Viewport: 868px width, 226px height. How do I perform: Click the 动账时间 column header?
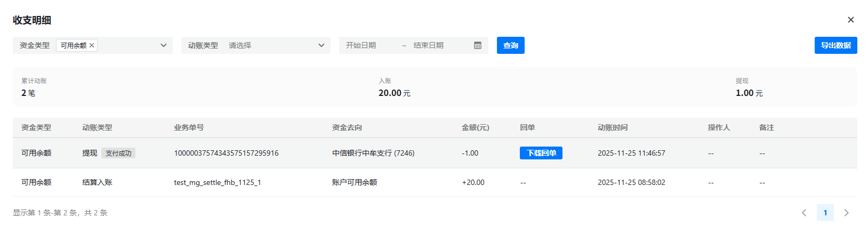point(612,127)
